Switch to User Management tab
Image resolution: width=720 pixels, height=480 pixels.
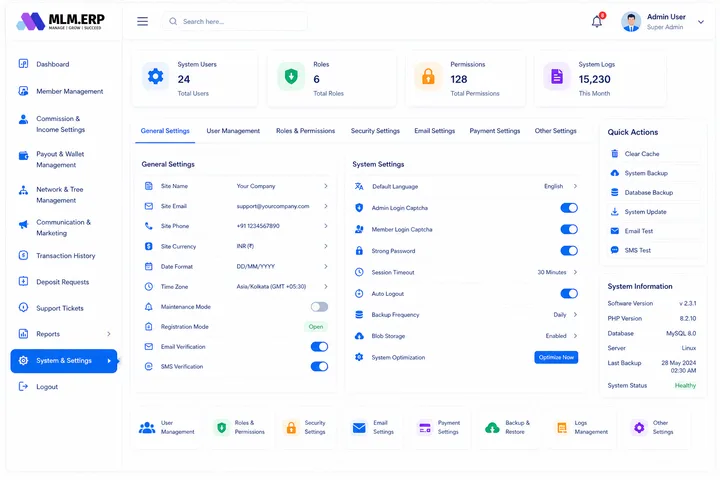click(233, 131)
